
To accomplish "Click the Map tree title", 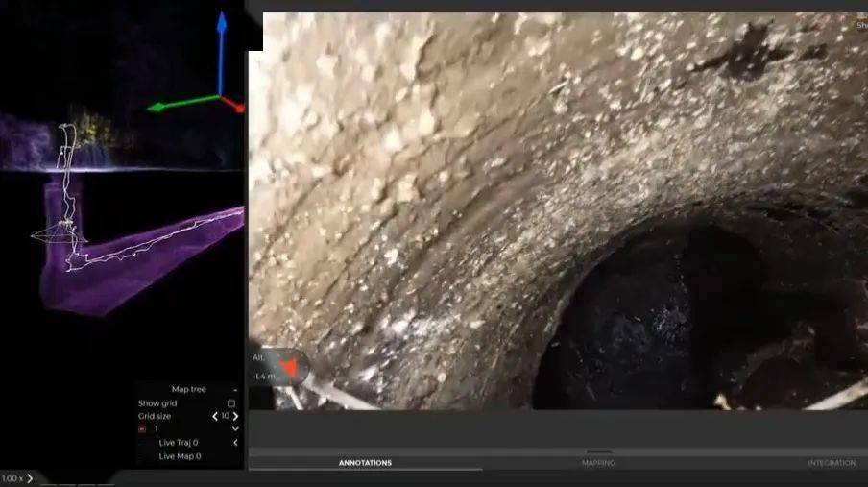I will [x=189, y=389].
